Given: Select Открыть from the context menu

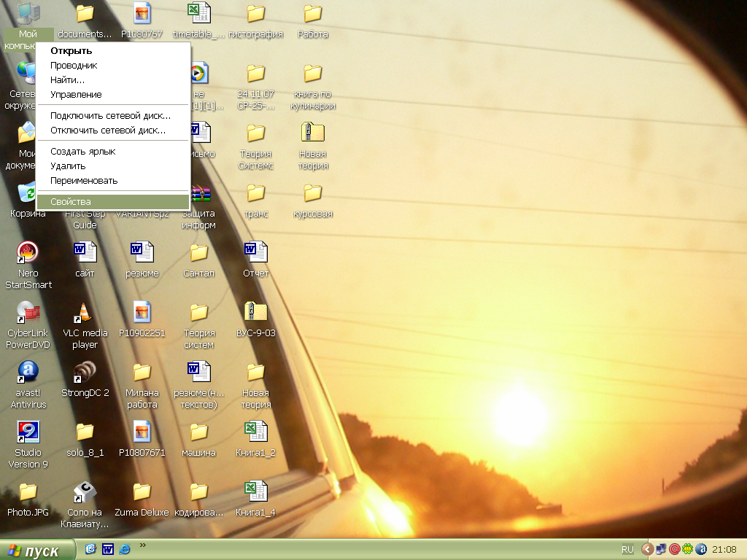Looking at the screenshot, I should click(x=113, y=51).
